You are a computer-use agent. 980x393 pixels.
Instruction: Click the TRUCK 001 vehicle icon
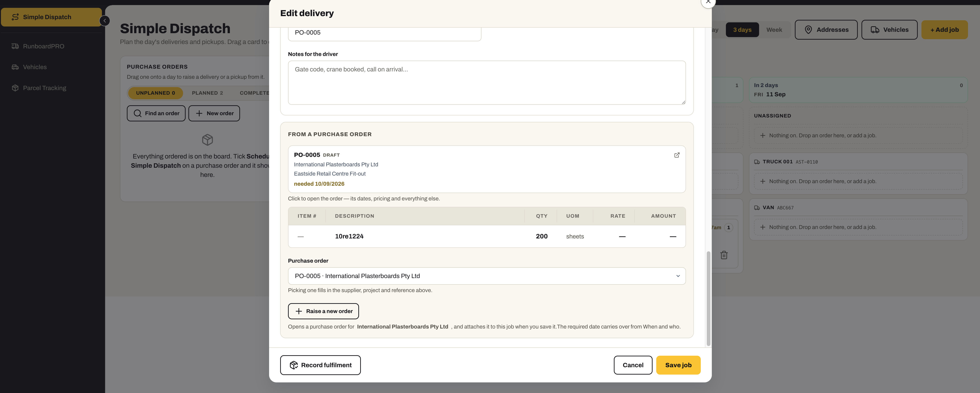pos(757,162)
